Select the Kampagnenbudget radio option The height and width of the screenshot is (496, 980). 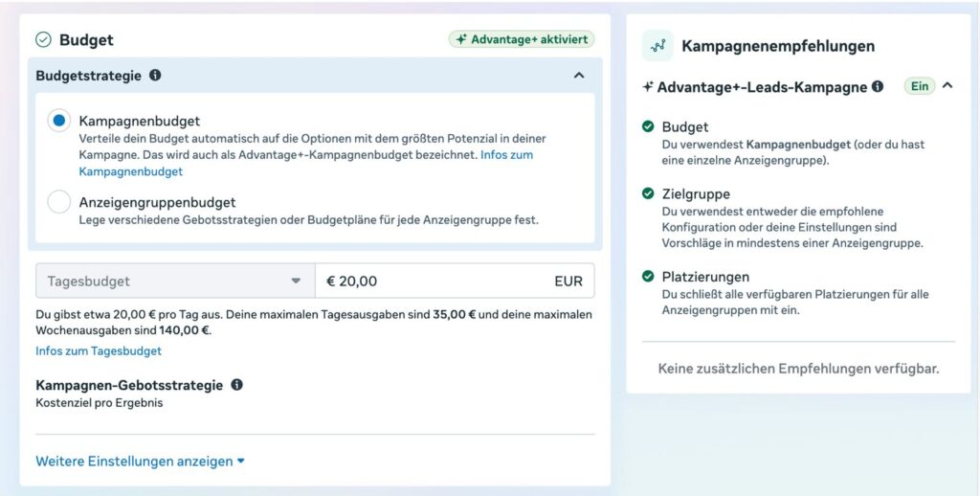point(58,121)
